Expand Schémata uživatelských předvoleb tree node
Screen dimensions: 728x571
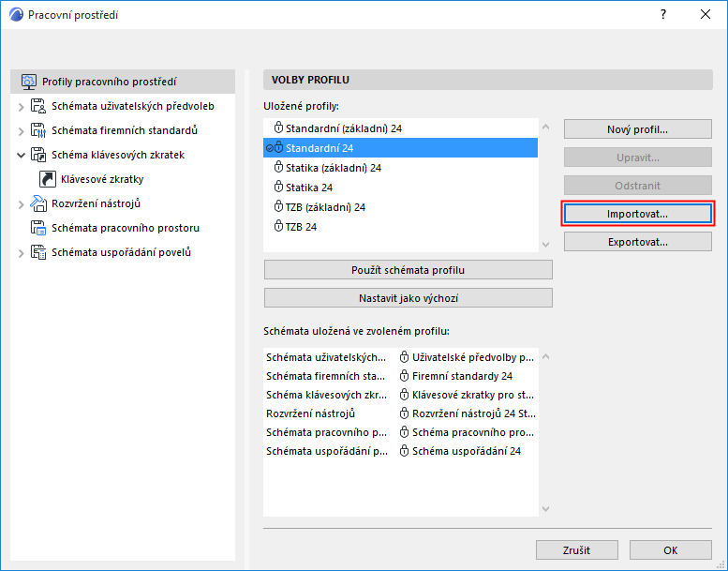(x=21, y=107)
